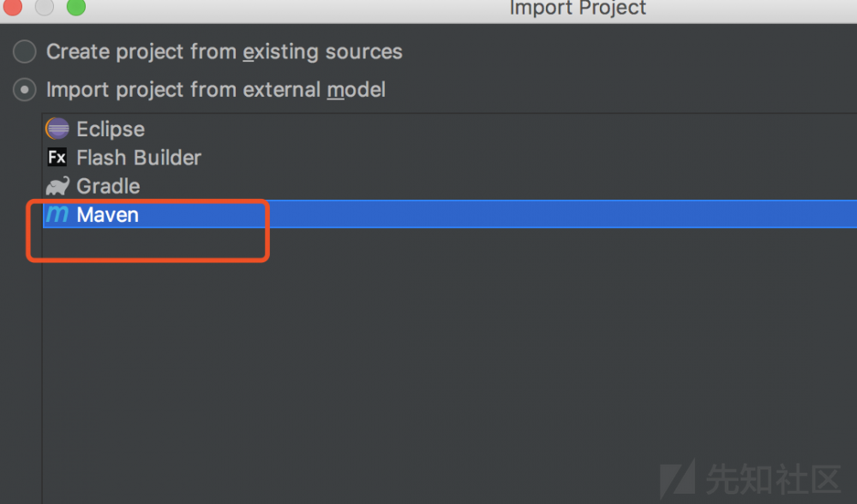The width and height of the screenshot is (857, 504).
Task: Click the Gradle elephant icon
Action: point(57,186)
